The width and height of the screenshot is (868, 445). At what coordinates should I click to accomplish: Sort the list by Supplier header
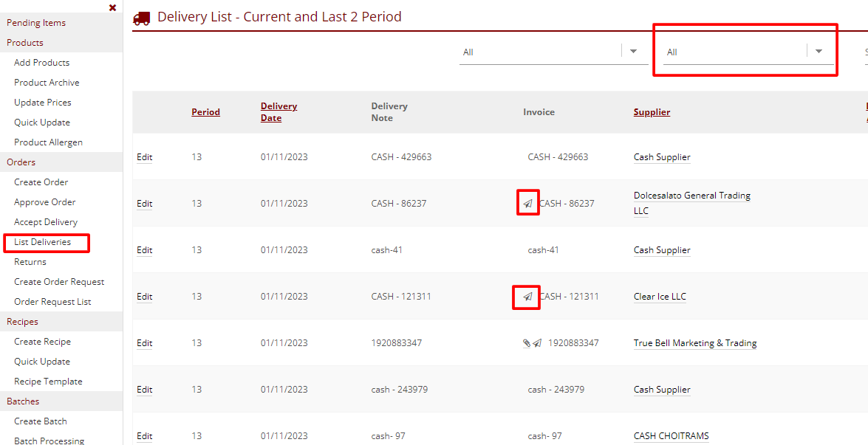coord(652,112)
